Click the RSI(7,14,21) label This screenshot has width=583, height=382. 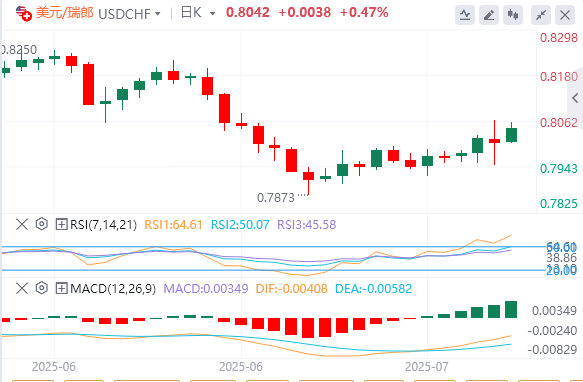pyautogui.click(x=103, y=225)
